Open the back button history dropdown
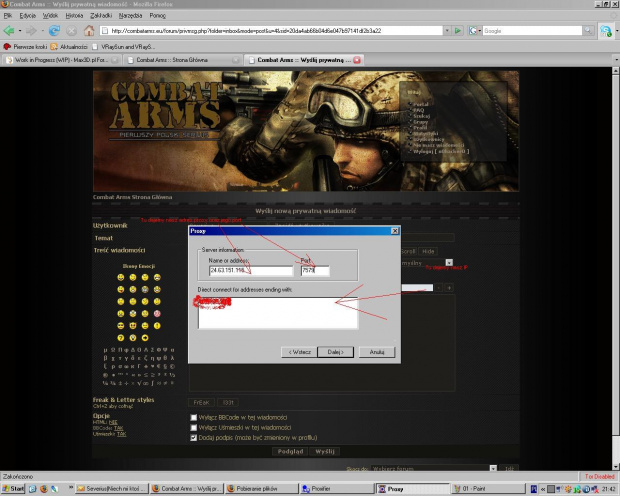 pyautogui.click(x=20, y=30)
